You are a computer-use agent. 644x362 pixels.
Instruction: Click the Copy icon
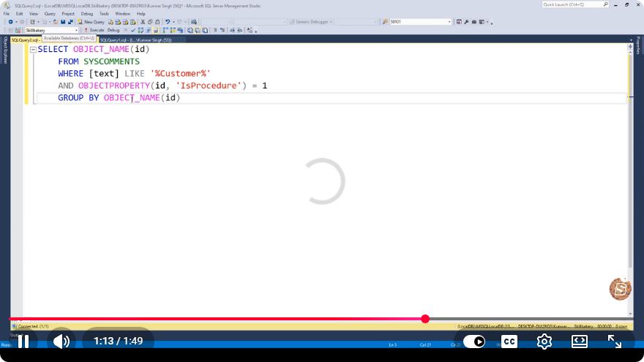[150, 22]
